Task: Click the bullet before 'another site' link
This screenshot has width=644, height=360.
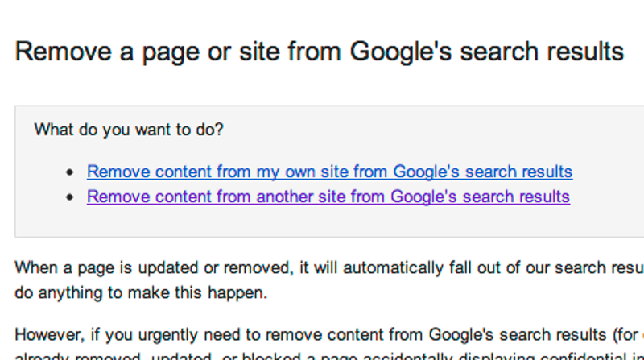Action: [70, 197]
